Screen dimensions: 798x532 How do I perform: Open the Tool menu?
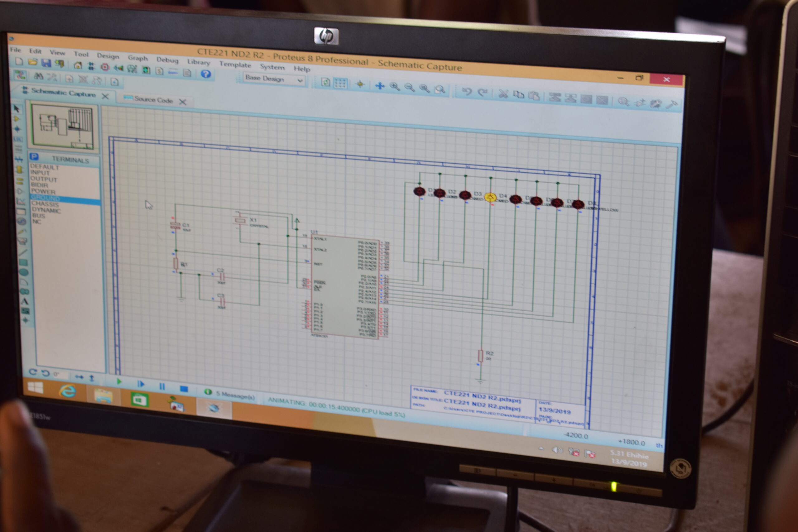(81, 54)
